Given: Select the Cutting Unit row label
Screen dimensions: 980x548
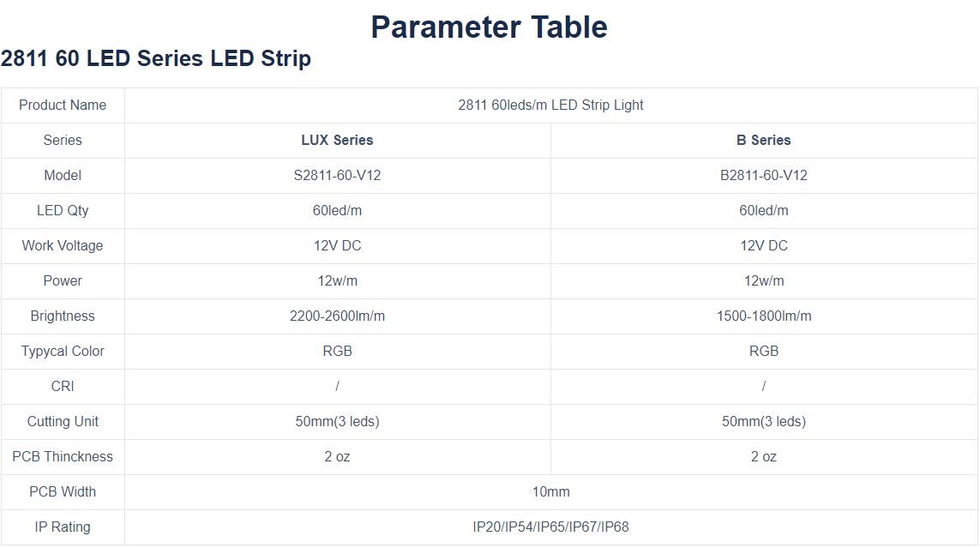Looking at the screenshot, I should pos(63,422).
